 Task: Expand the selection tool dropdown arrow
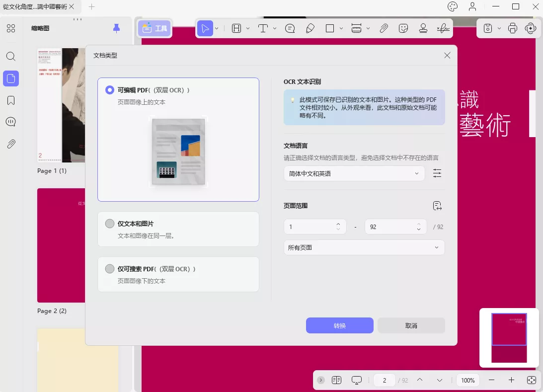[216, 28]
